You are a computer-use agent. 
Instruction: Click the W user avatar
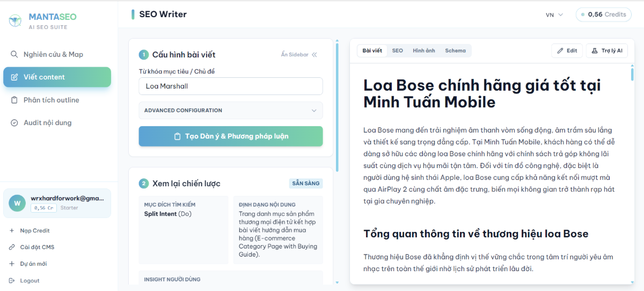coord(17,203)
